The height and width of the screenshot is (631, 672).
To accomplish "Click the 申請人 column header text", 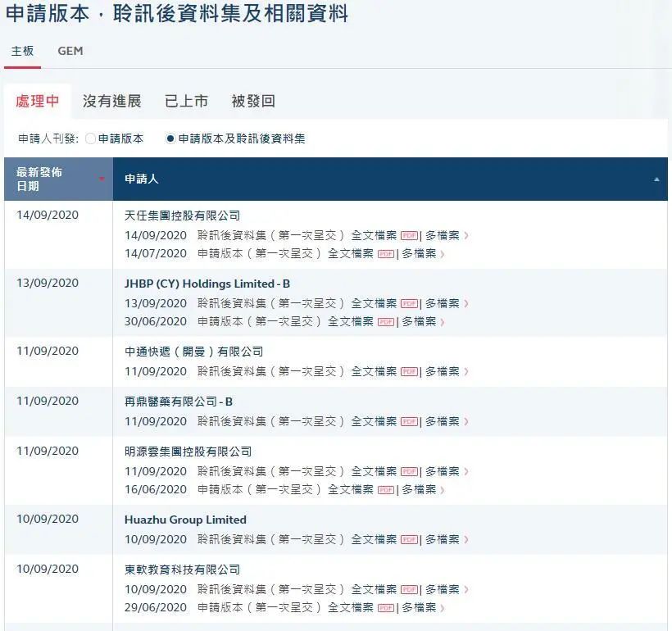I will [142, 179].
